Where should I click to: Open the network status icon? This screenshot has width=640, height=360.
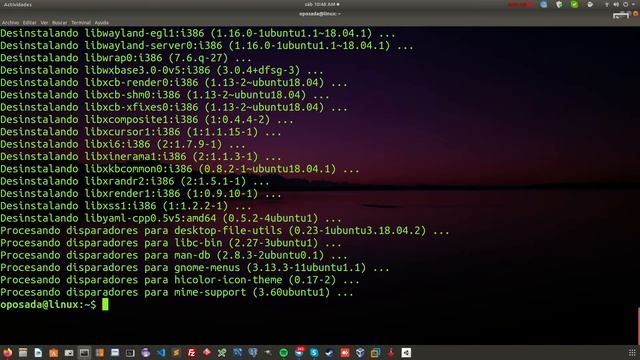click(607, 4)
